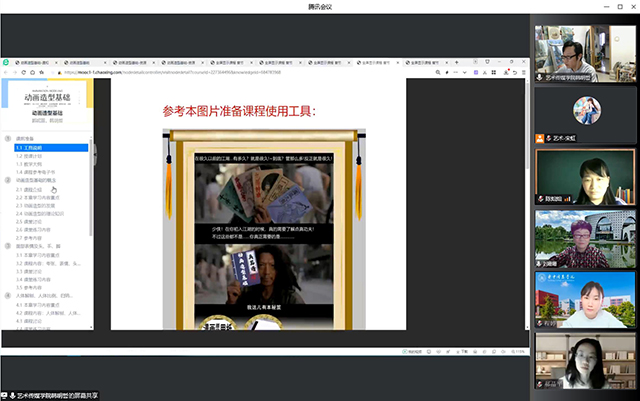640x401 pixels.
Task: Click the user account icon with red dot
Action: [x=506, y=72]
